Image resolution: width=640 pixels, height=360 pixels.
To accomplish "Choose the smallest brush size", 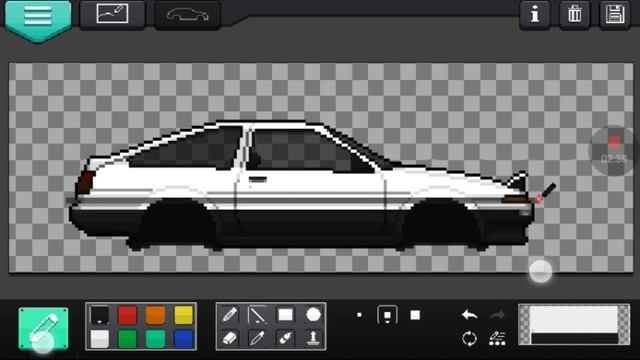I will (359, 315).
